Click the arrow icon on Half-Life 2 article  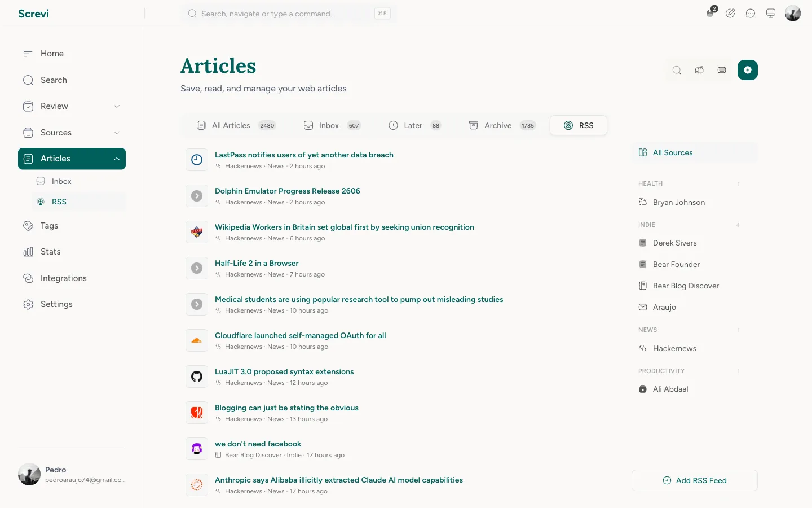[x=197, y=268]
